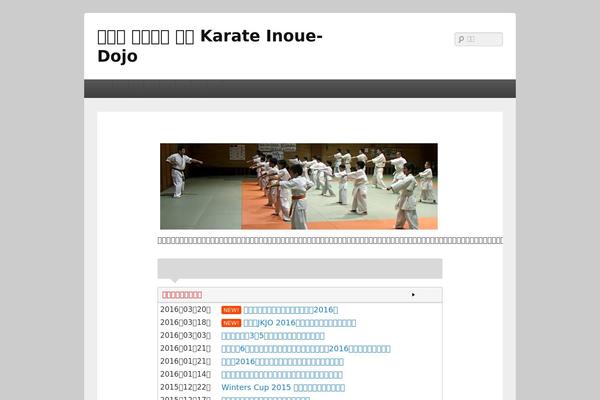The width and height of the screenshot is (600, 400).
Task: Open the dojo training banner photo
Action: click(299, 186)
